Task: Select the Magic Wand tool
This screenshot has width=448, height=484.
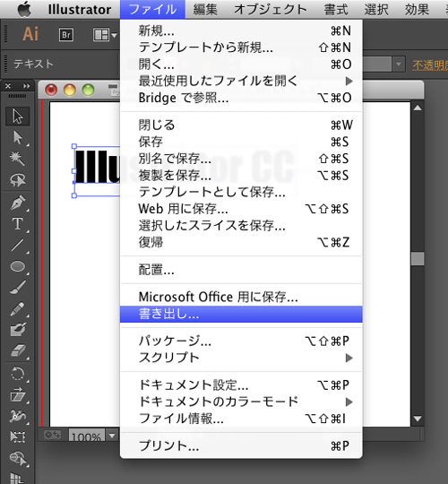Action: click(18, 159)
